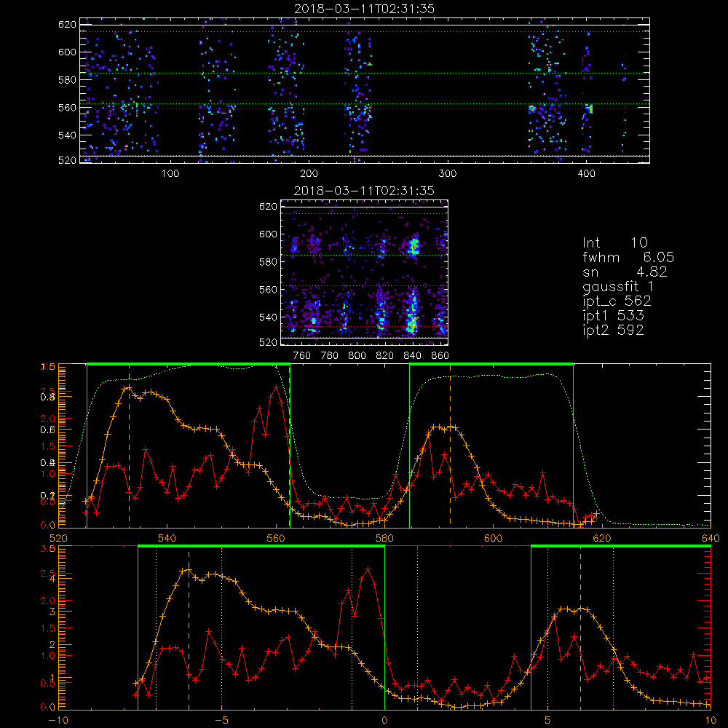Click the 'ipt2 592' entry

pos(613,330)
